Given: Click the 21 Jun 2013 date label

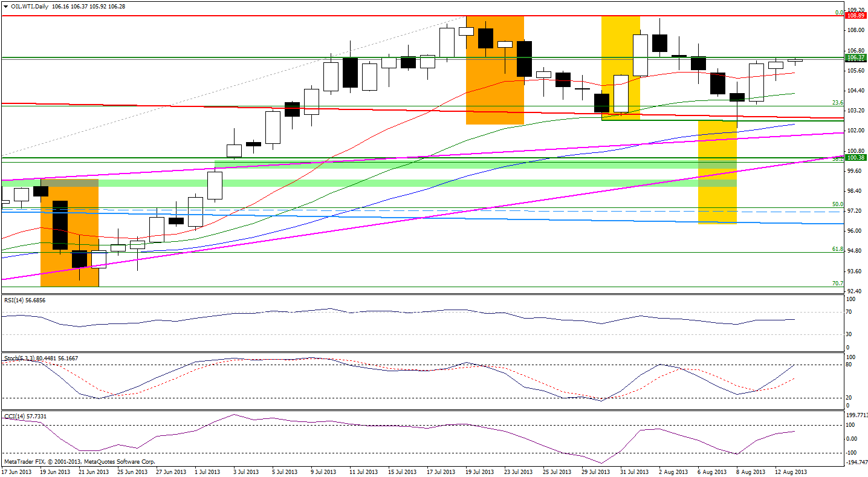Looking at the screenshot, I should point(95,472).
